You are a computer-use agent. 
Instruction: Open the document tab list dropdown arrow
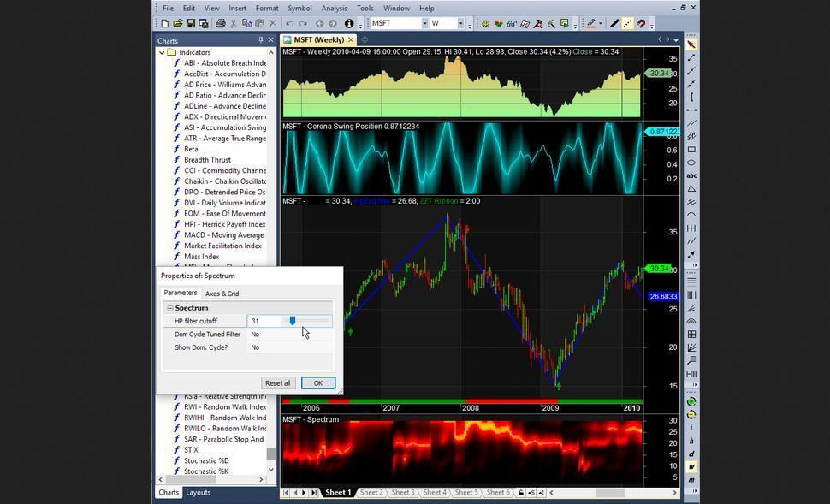677,39
